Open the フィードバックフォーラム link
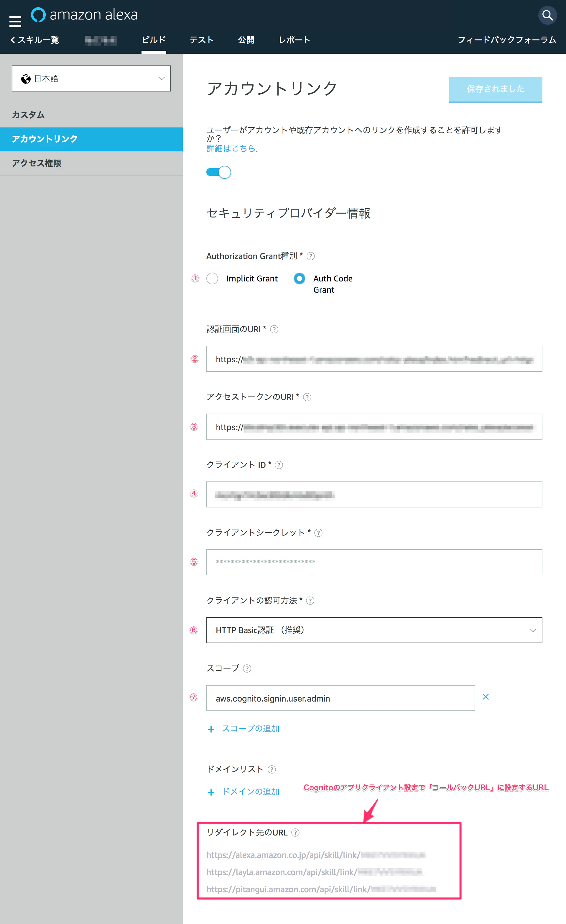Image resolution: width=566 pixels, height=924 pixels. click(x=507, y=40)
